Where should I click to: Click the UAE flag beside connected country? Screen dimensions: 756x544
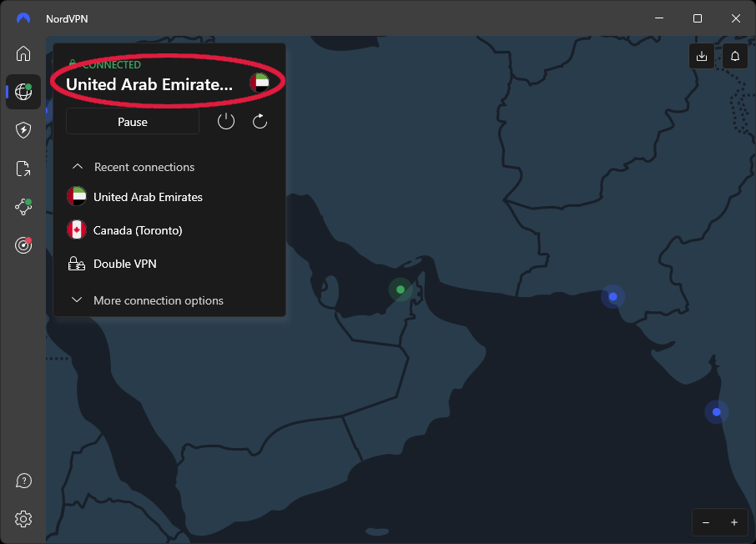point(259,83)
